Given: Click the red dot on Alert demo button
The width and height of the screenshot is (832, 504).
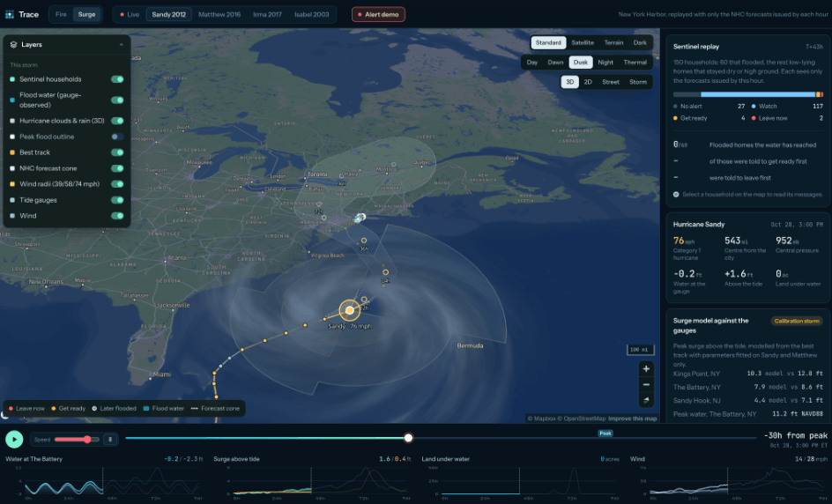Looking at the screenshot, I should [360, 14].
